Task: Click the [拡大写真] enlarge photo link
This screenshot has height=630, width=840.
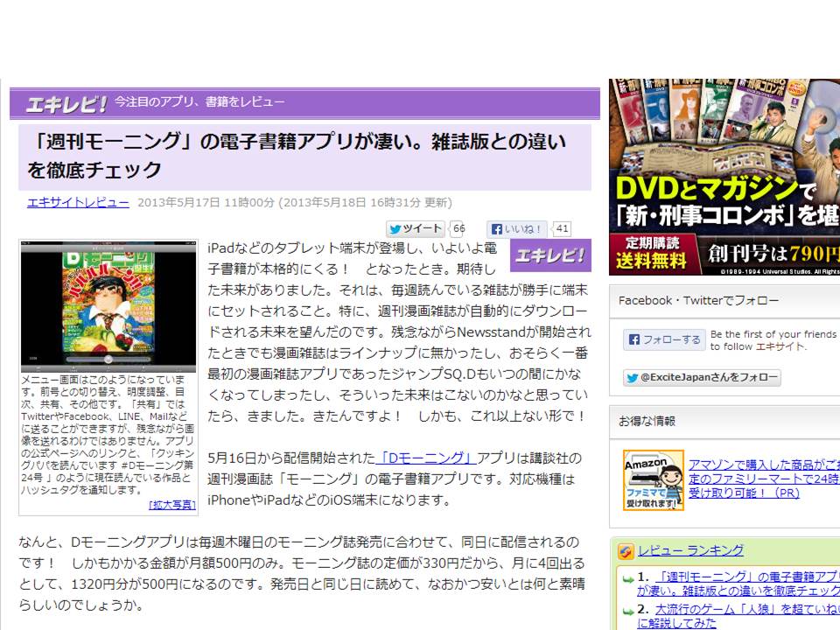Action: [x=172, y=505]
